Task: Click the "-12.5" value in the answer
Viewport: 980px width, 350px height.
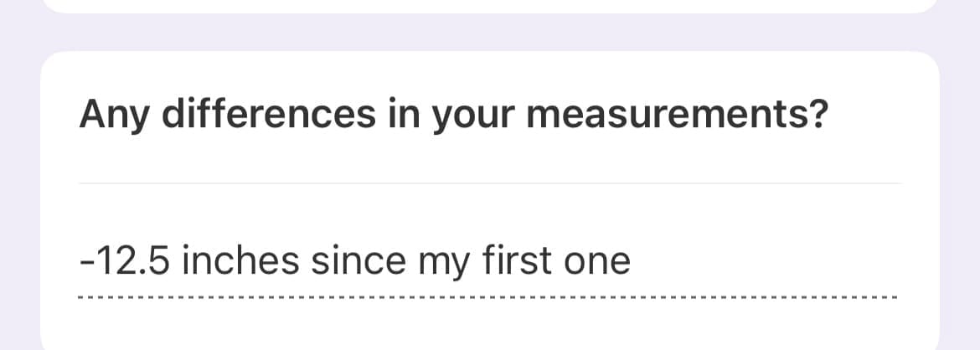Action: (125, 262)
